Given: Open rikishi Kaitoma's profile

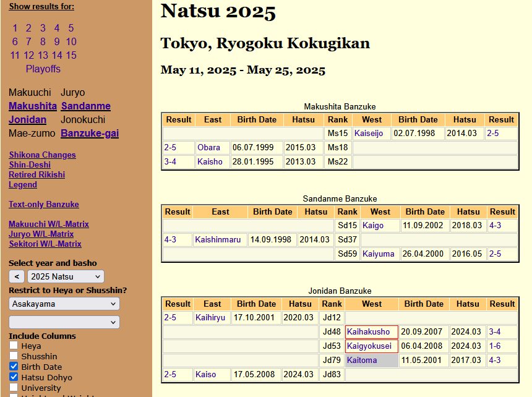Looking at the screenshot, I should click(362, 361).
